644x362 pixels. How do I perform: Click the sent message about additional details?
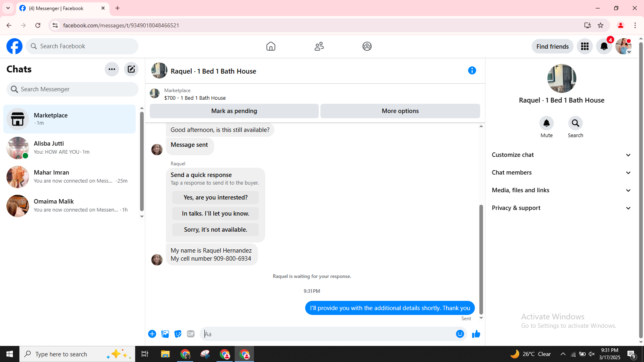[x=390, y=308]
